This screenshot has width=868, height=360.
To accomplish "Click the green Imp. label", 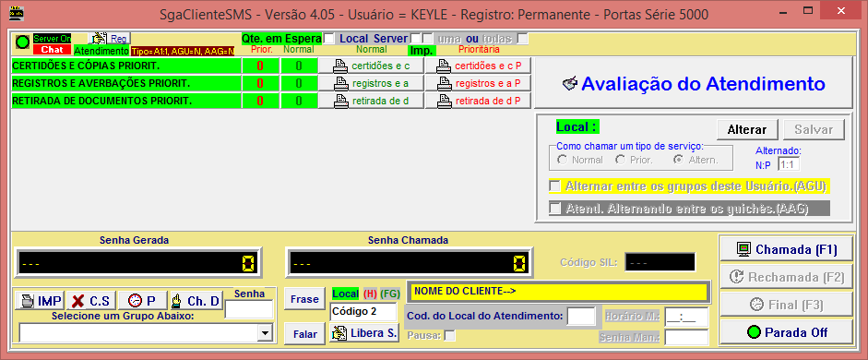I will (x=422, y=51).
